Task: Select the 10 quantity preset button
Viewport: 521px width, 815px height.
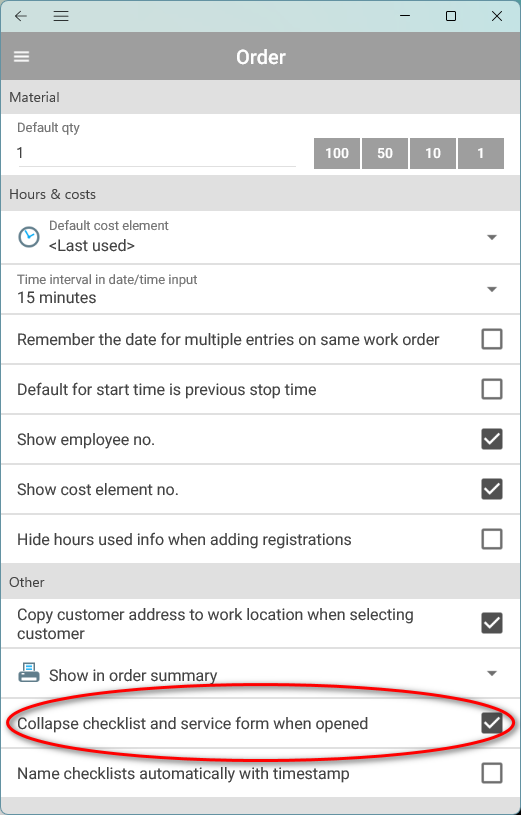Action: coord(433,153)
